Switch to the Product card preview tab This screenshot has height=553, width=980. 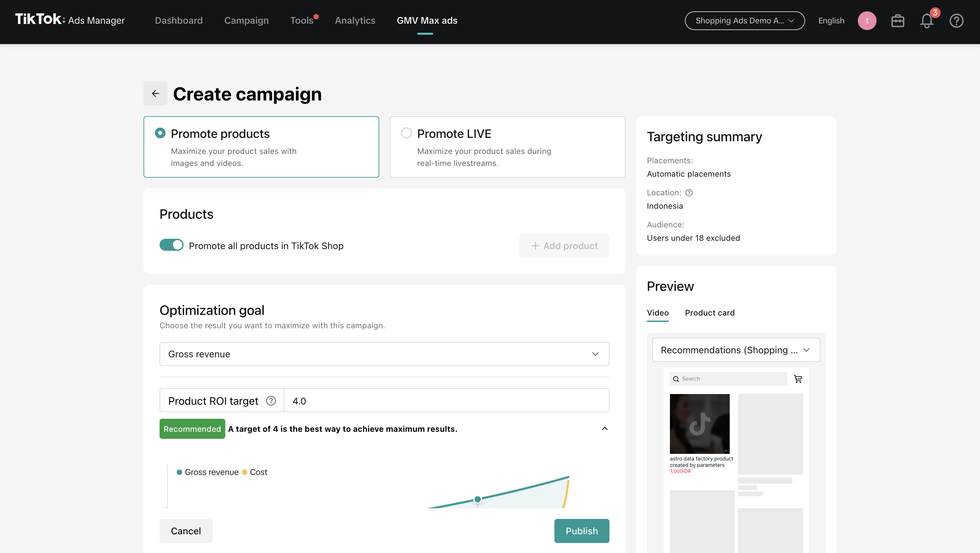pos(710,313)
